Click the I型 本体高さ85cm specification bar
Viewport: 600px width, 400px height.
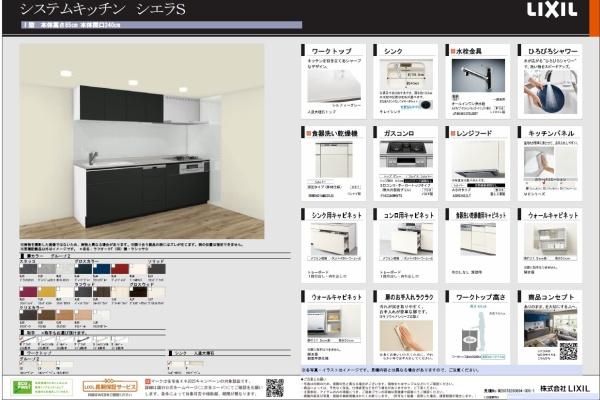tap(161, 25)
